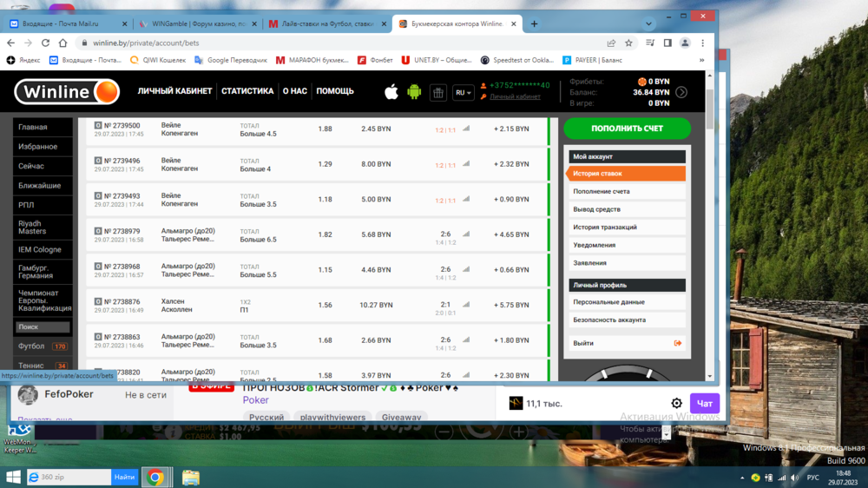The height and width of the screenshot is (488, 868).
Task: Bookmark page with the star icon
Action: pyautogui.click(x=628, y=43)
